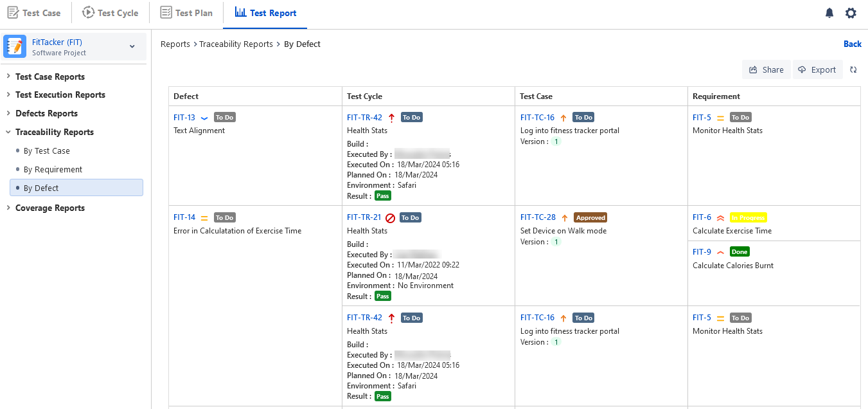Click the notifications bell icon

(829, 13)
